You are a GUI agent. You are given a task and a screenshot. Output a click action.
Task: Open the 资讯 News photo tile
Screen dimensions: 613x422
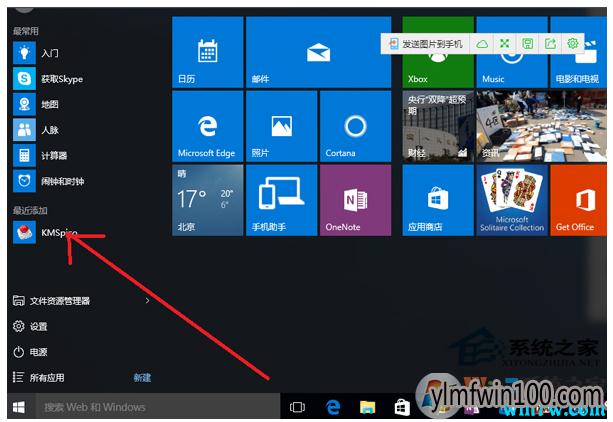click(x=541, y=126)
